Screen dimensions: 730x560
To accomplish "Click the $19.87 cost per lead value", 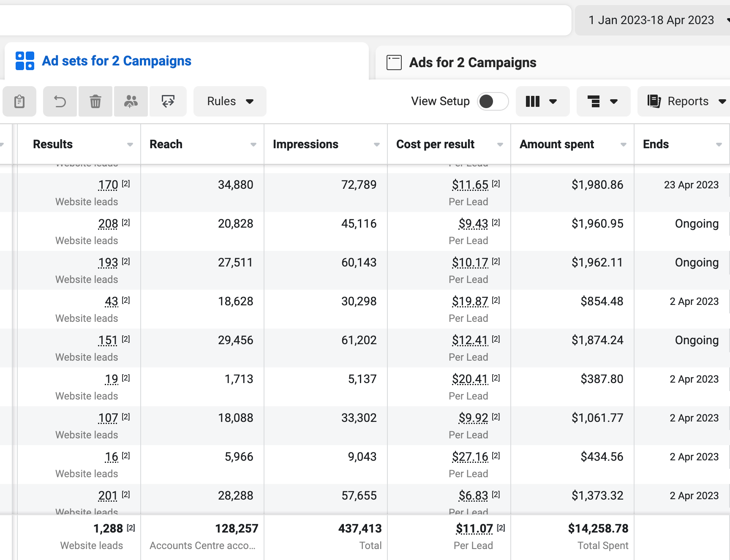I will coord(470,302).
